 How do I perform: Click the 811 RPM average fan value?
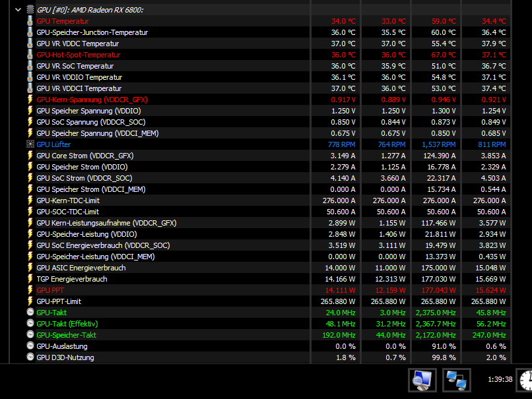pyautogui.click(x=492, y=144)
